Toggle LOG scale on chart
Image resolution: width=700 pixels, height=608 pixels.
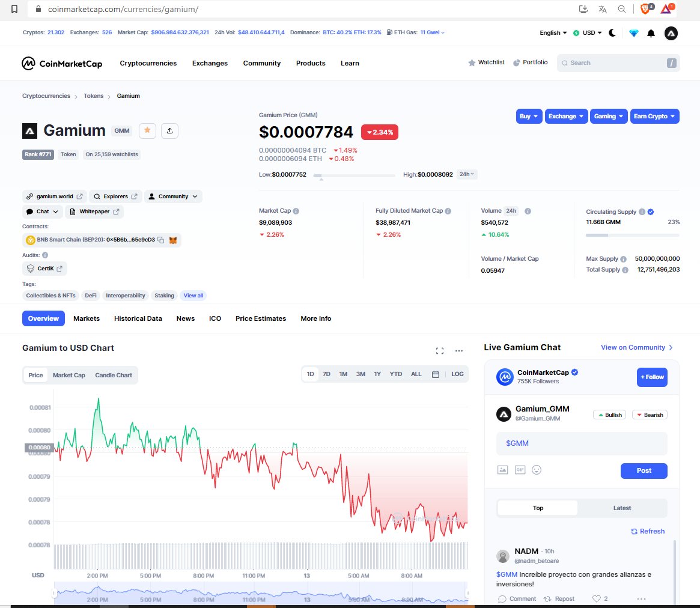point(457,374)
